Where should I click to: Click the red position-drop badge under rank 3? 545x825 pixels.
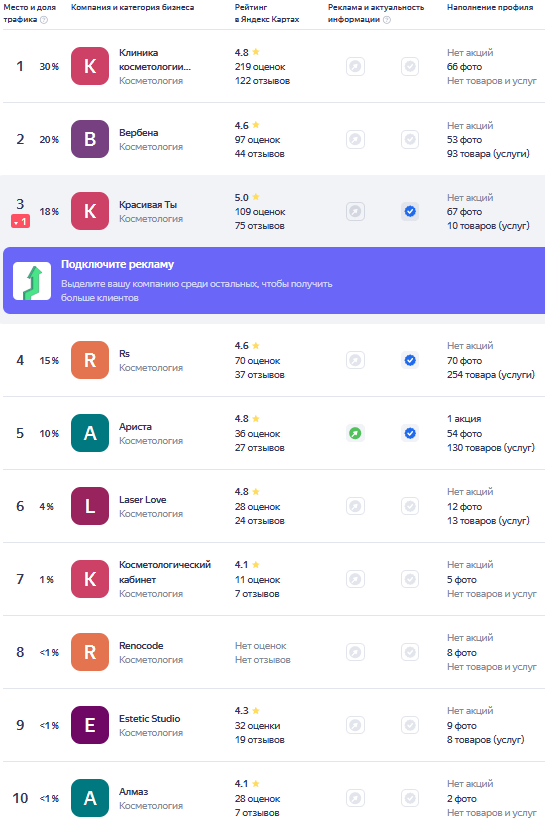[x=21, y=222]
